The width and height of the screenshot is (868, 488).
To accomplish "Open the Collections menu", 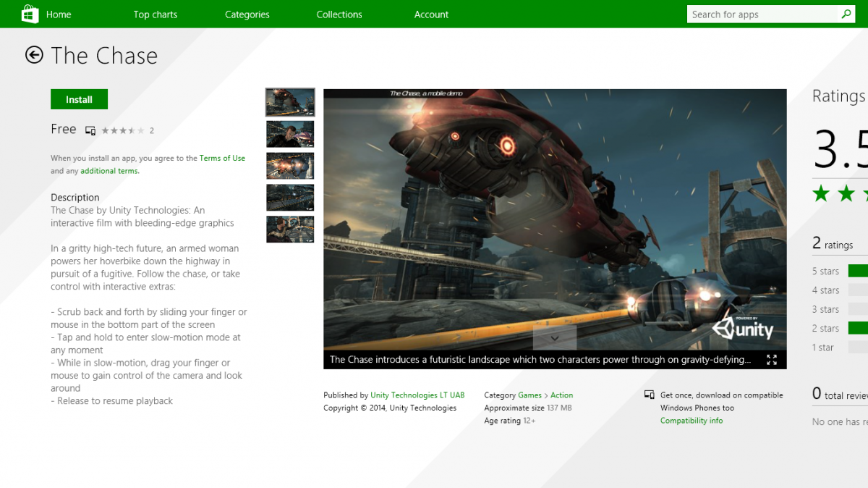I will point(339,14).
